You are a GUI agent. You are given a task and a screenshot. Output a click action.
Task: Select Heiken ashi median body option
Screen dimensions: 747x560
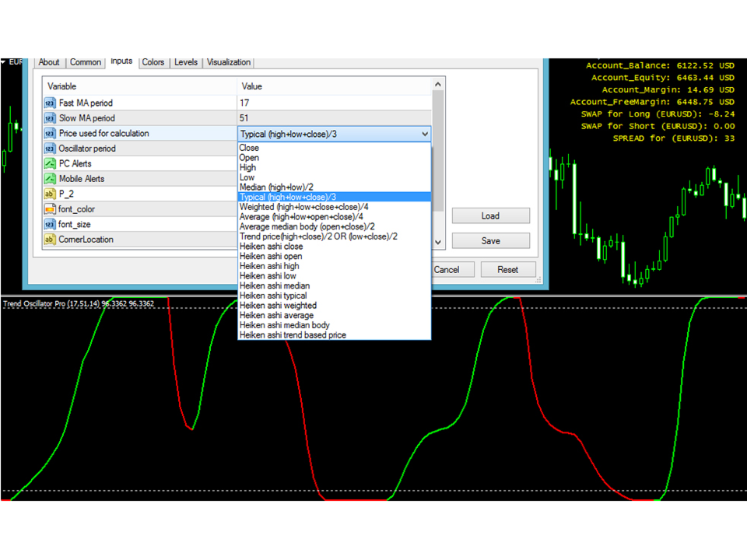[335, 325]
